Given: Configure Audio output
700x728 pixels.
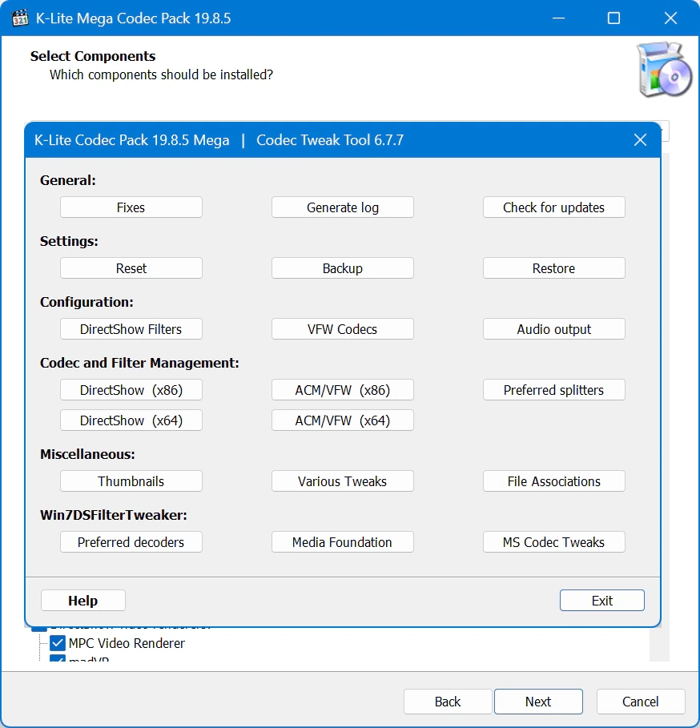Looking at the screenshot, I should [x=553, y=328].
